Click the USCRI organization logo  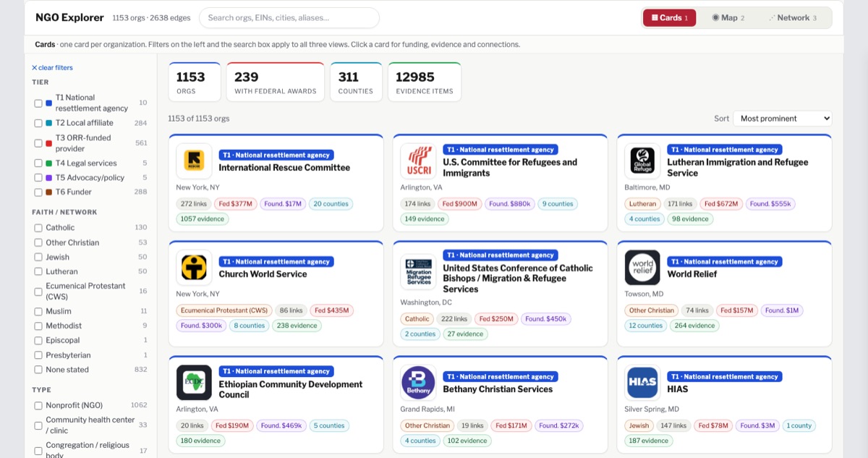click(418, 161)
